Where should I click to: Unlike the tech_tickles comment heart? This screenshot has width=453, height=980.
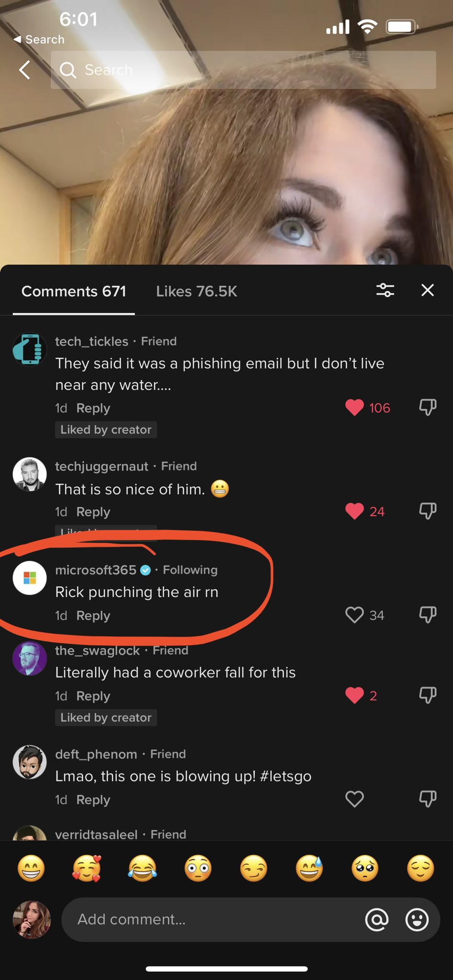(x=354, y=408)
